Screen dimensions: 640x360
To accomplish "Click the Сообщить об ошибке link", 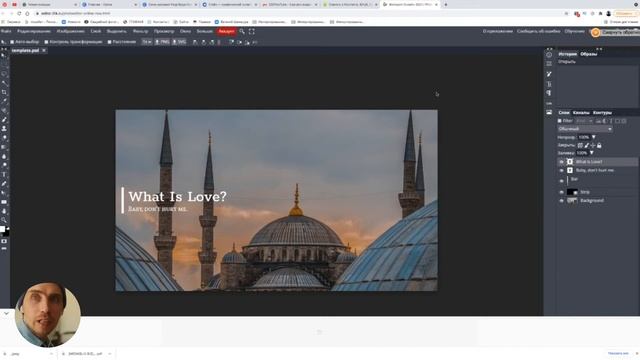I will click(x=538, y=31).
